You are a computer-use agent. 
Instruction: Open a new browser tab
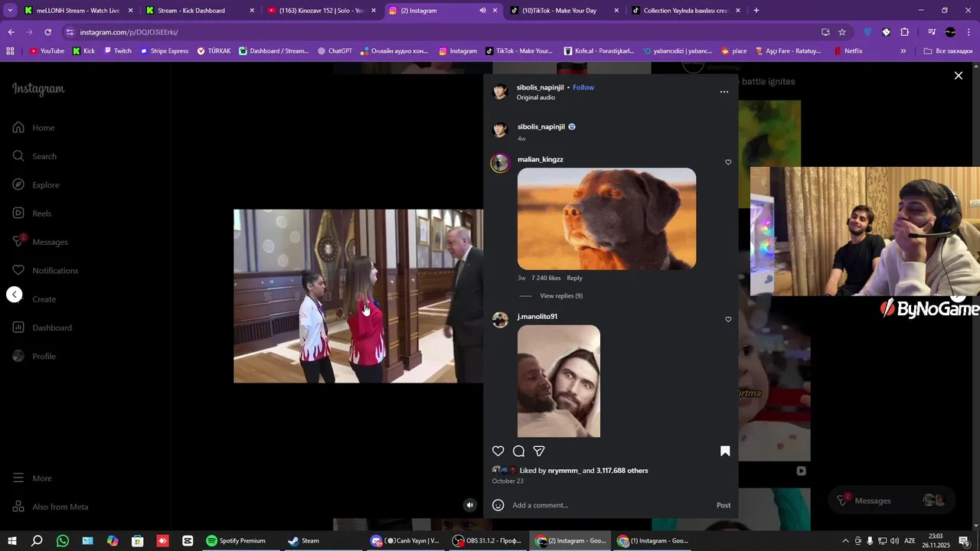pyautogui.click(x=756, y=11)
